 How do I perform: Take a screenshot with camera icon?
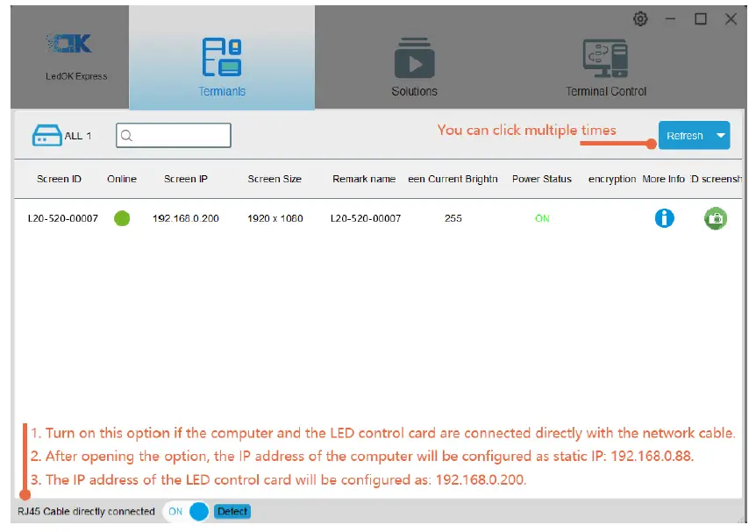pyautogui.click(x=716, y=218)
